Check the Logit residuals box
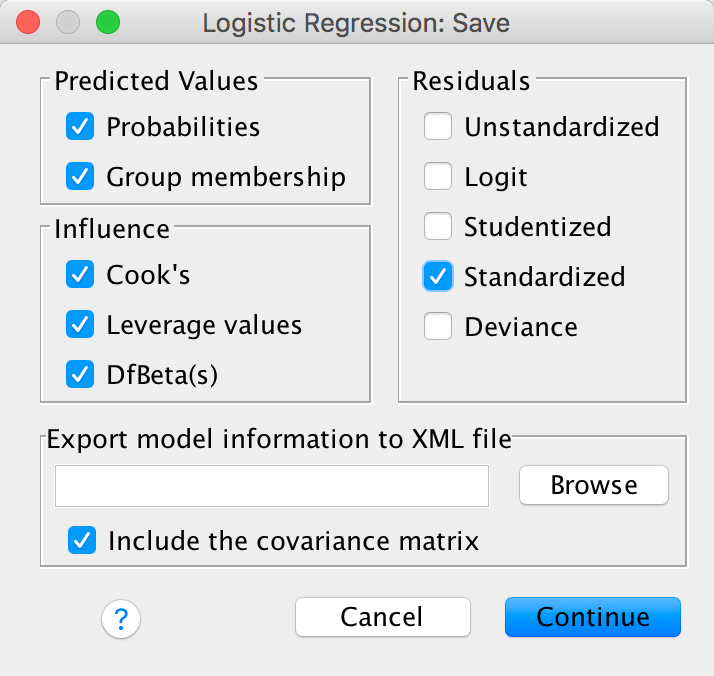714x676 pixels. 437,177
